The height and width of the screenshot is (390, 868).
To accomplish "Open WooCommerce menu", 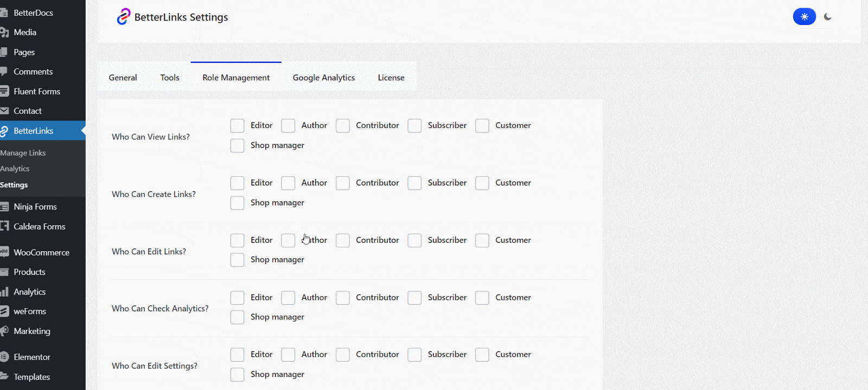I will point(42,252).
